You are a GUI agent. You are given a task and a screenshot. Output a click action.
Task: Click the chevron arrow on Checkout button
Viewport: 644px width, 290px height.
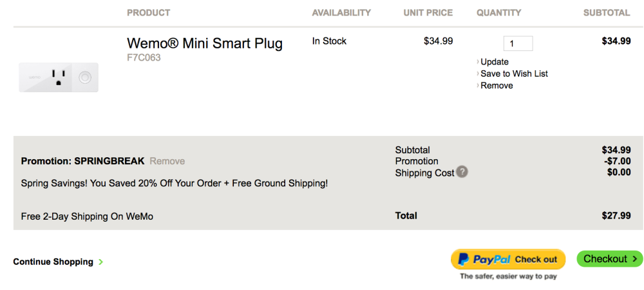tap(634, 259)
